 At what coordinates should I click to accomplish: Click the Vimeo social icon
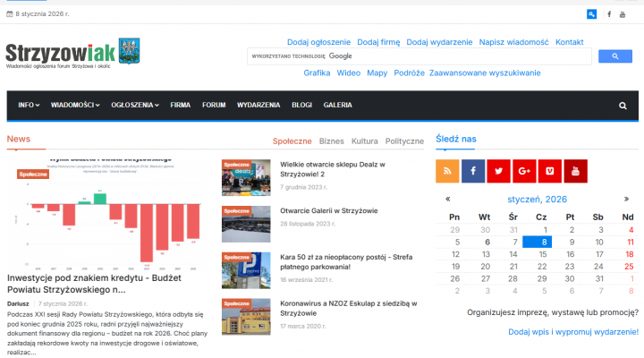(x=549, y=170)
